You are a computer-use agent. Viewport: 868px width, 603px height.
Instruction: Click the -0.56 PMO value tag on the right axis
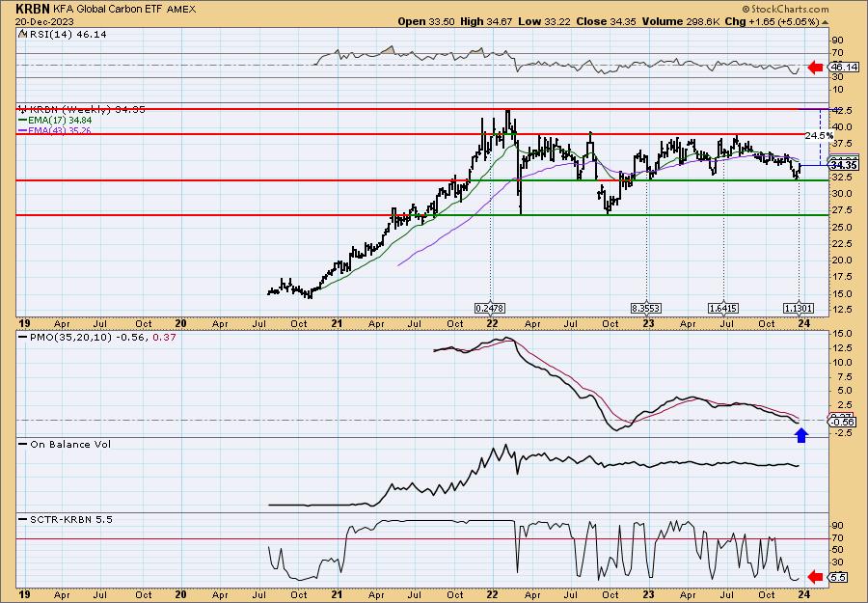(x=842, y=422)
